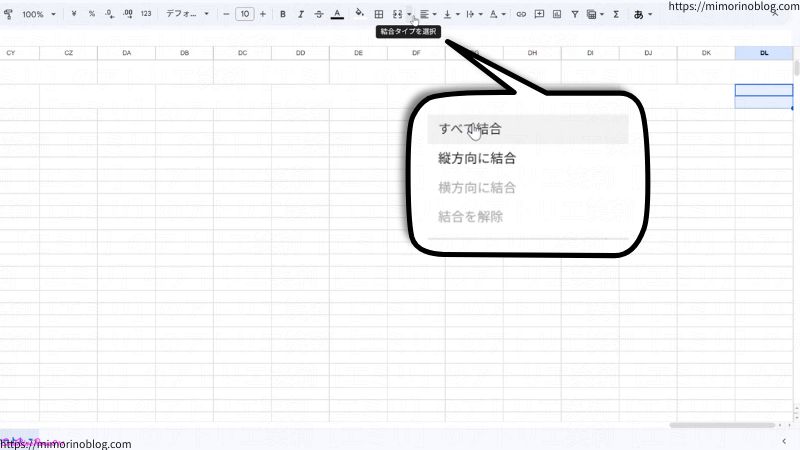This screenshot has width=800, height=450.
Task: Activate the paint format tool
Action: [8, 15]
